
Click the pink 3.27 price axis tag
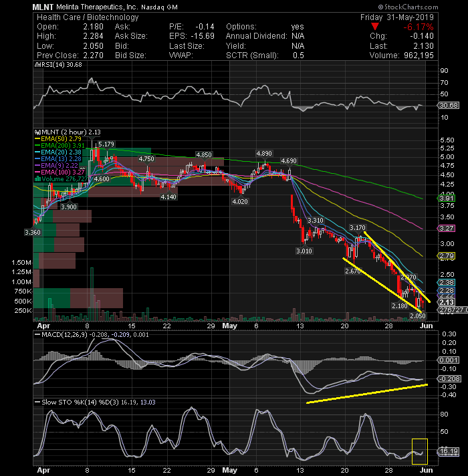[446, 228]
